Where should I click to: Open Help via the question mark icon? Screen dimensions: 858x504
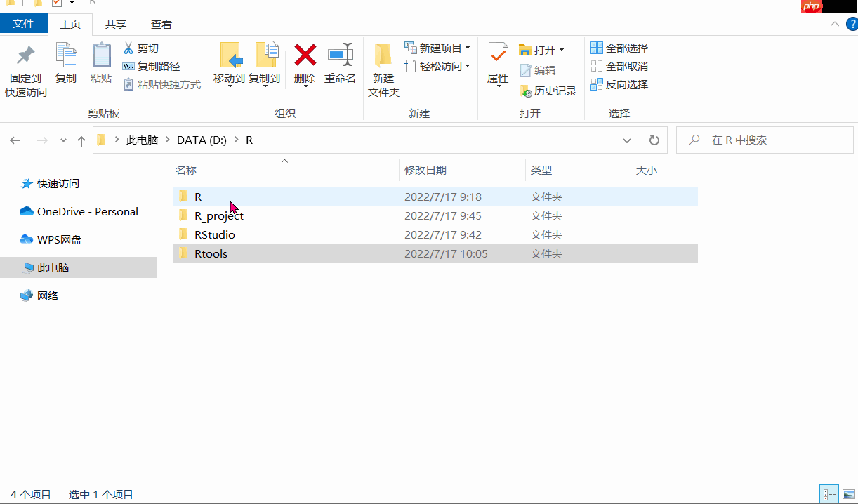click(851, 24)
